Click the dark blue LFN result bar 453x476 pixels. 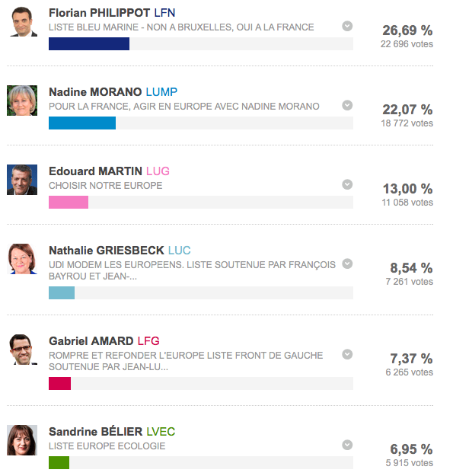tap(89, 43)
